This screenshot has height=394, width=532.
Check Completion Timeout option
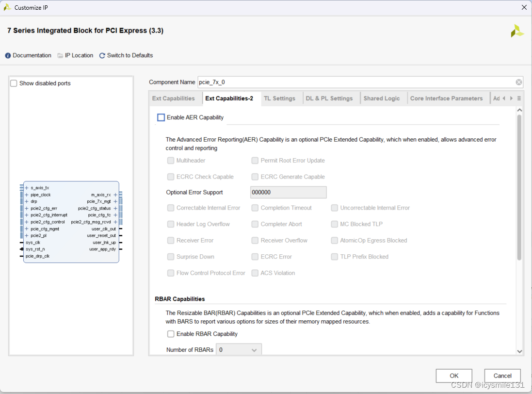255,208
